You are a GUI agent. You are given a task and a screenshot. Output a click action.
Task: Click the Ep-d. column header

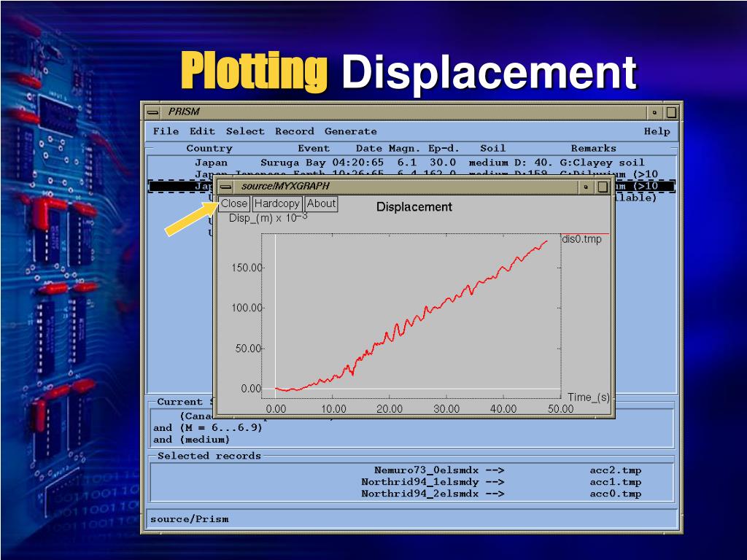click(444, 148)
